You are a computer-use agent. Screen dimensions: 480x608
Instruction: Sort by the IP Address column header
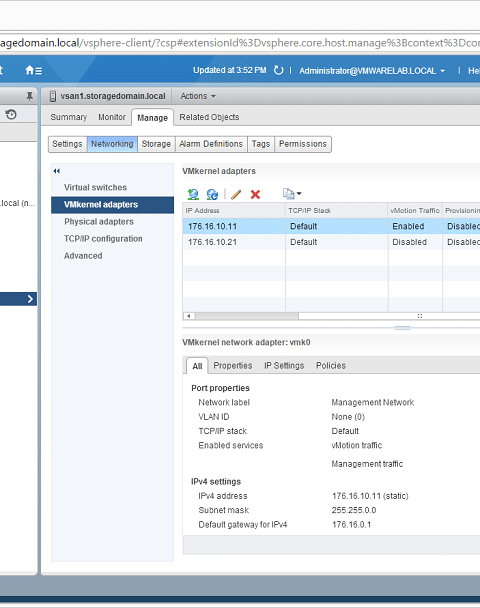coord(234,211)
